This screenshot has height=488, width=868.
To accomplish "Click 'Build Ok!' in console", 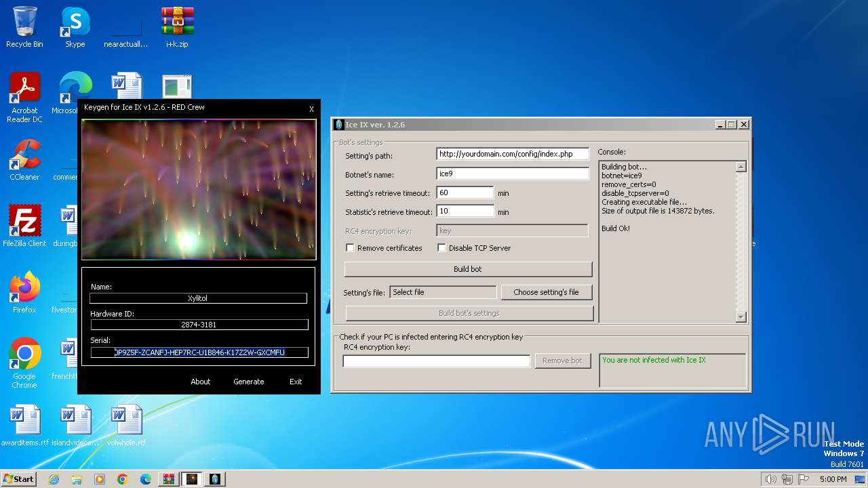I will [616, 228].
